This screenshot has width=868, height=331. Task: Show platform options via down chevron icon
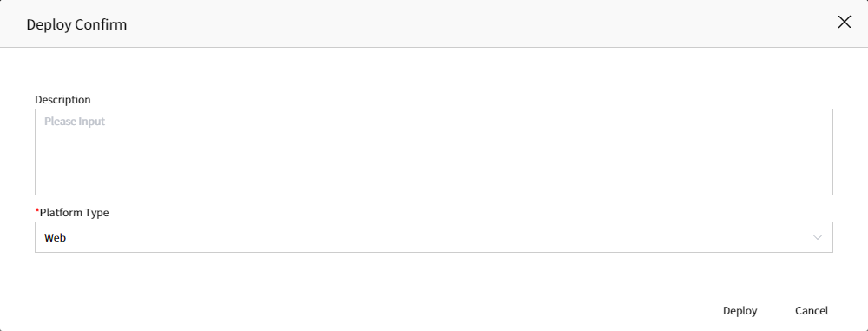tap(817, 237)
